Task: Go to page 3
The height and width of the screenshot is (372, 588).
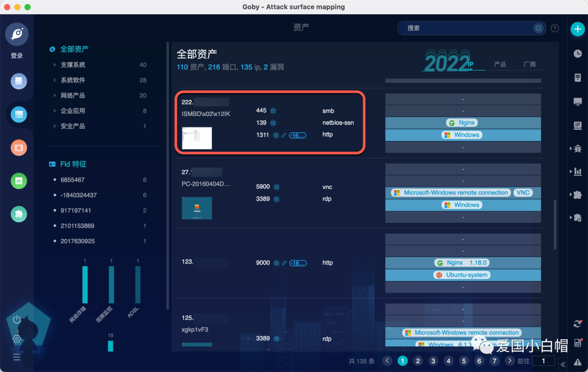Action: pyautogui.click(x=433, y=361)
